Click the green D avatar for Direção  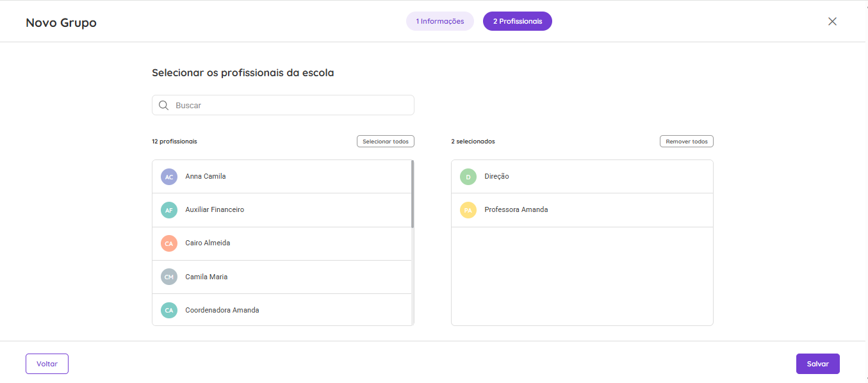click(468, 177)
